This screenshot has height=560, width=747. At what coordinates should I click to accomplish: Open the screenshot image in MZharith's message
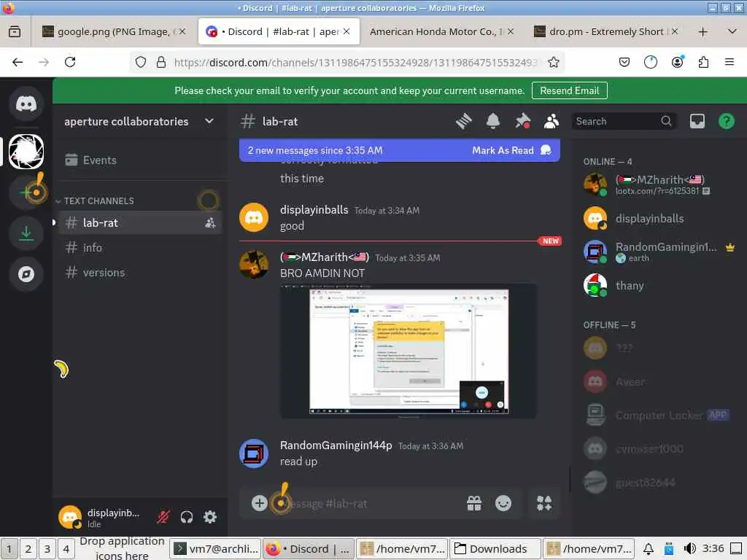click(x=409, y=351)
